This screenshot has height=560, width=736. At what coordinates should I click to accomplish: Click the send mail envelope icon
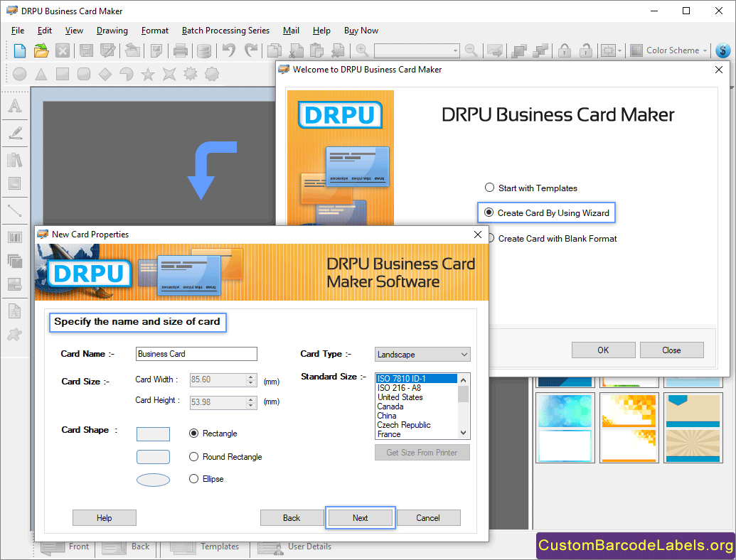pos(495,50)
